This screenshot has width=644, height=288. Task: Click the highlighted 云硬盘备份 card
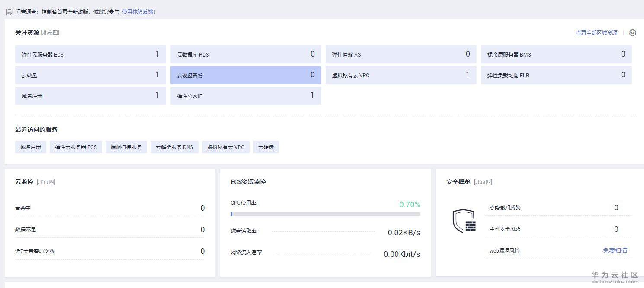[x=246, y=75]
